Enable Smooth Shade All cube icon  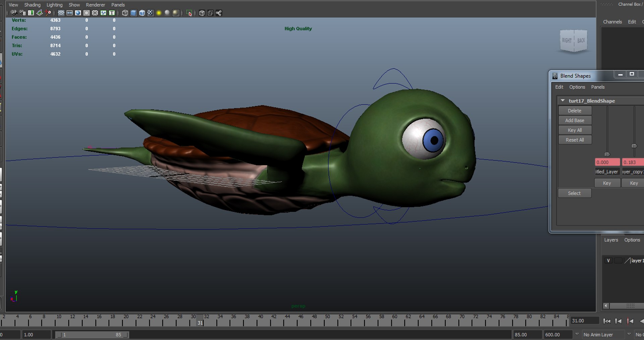133,13
